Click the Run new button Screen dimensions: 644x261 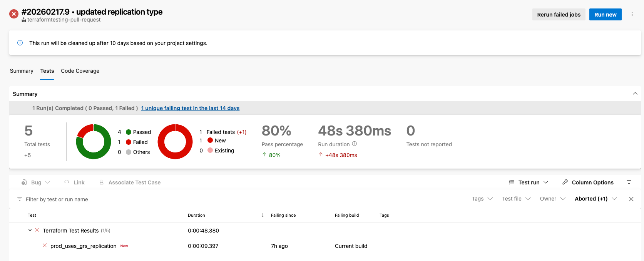coord(605,15)
